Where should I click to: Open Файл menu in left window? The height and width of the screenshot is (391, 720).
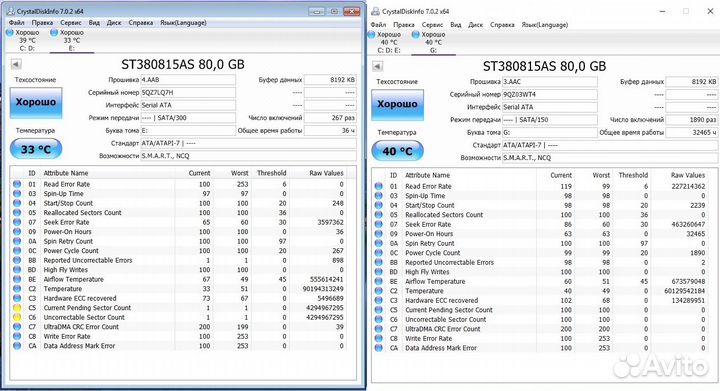[x=17, y=22]
